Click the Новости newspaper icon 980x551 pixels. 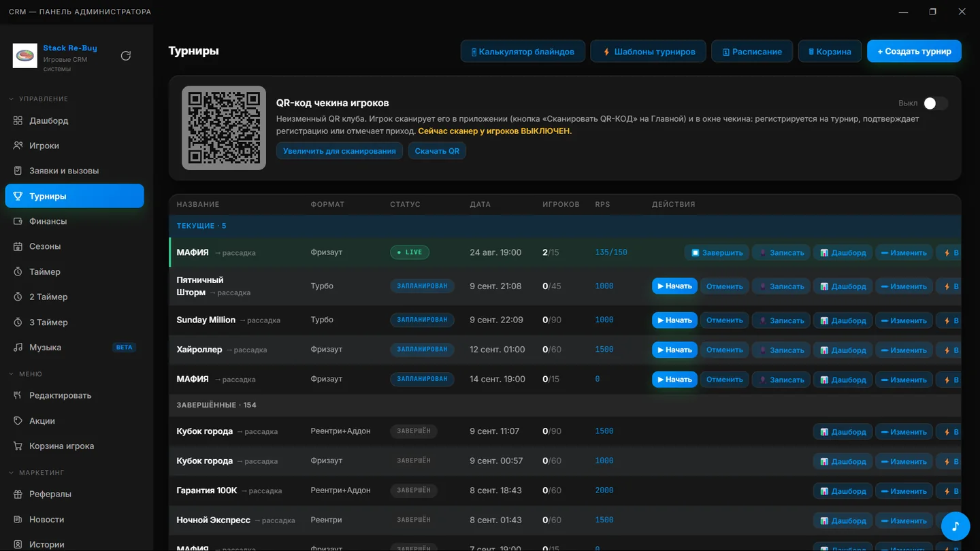click(18, 519)
